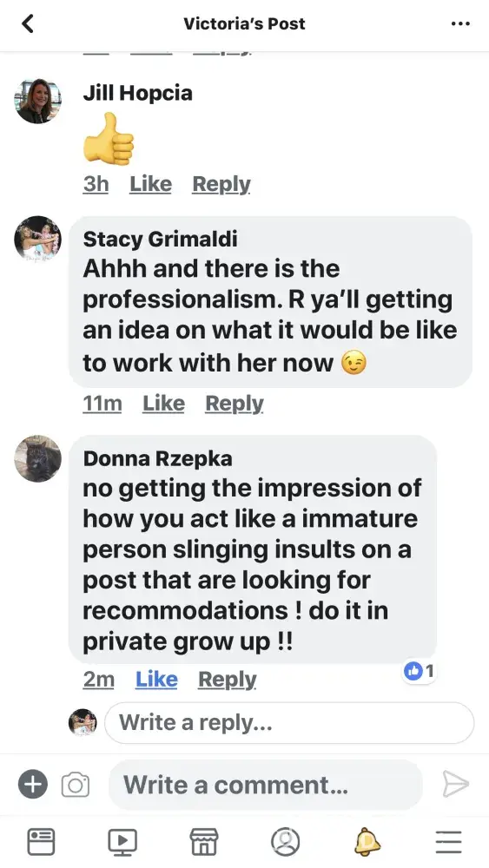Tap the plus icon beside comment box
The image size is (489, 868).
click(x=33, y=785)
